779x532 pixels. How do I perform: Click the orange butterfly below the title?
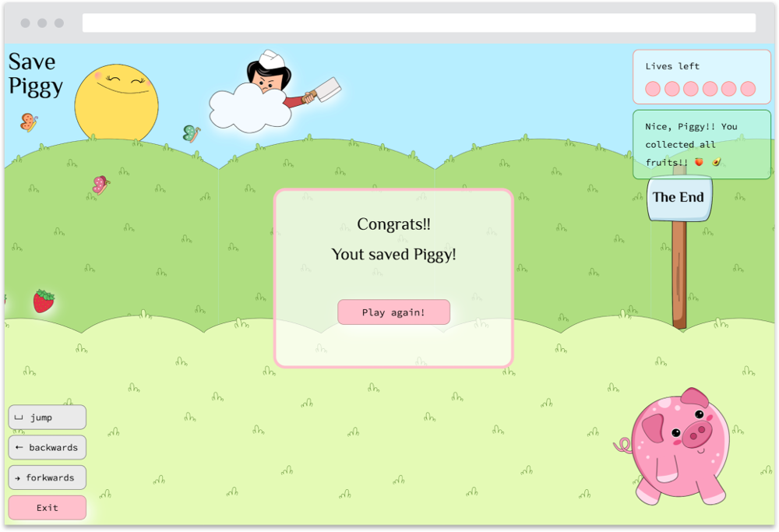point(29,122)
